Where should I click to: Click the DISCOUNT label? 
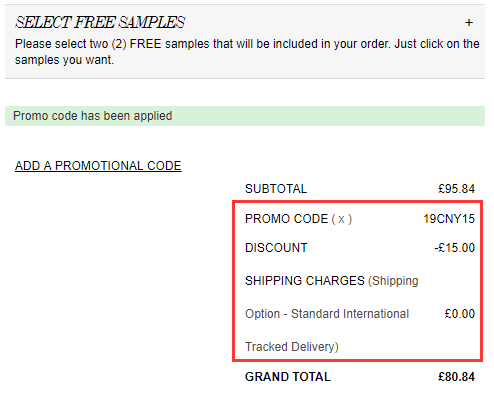coord(276,248)
